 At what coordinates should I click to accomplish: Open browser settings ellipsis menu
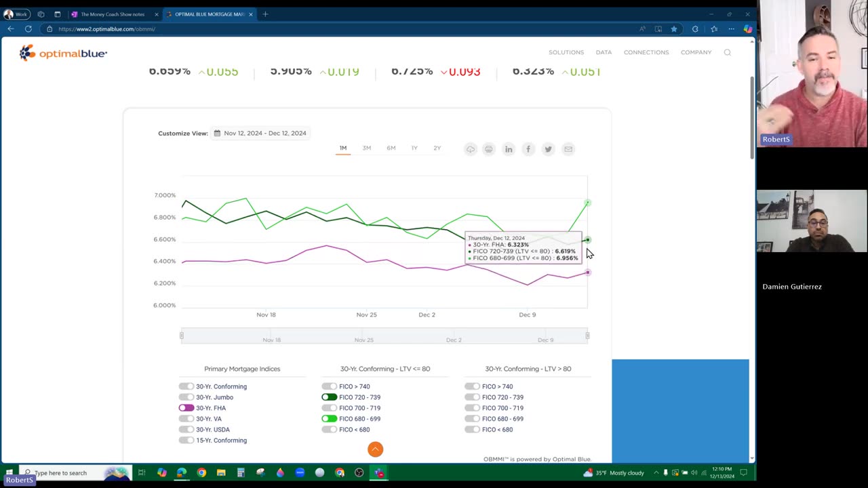click(x=731, y=29)
